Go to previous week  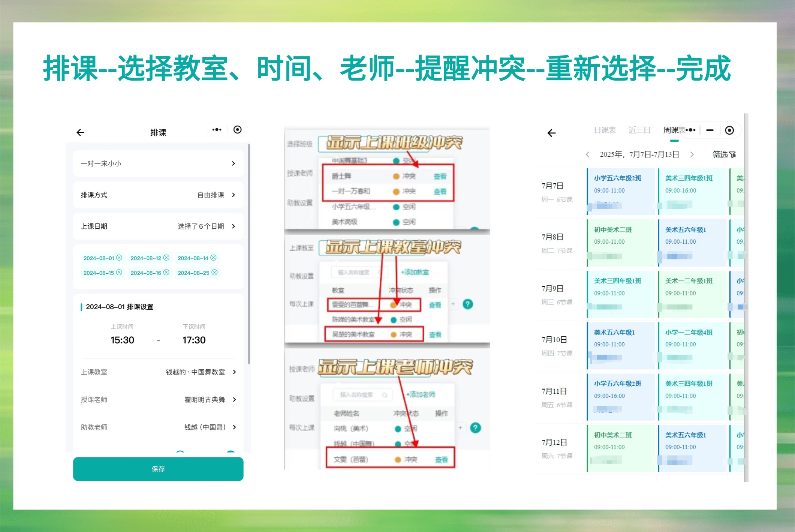pos(587,154)
